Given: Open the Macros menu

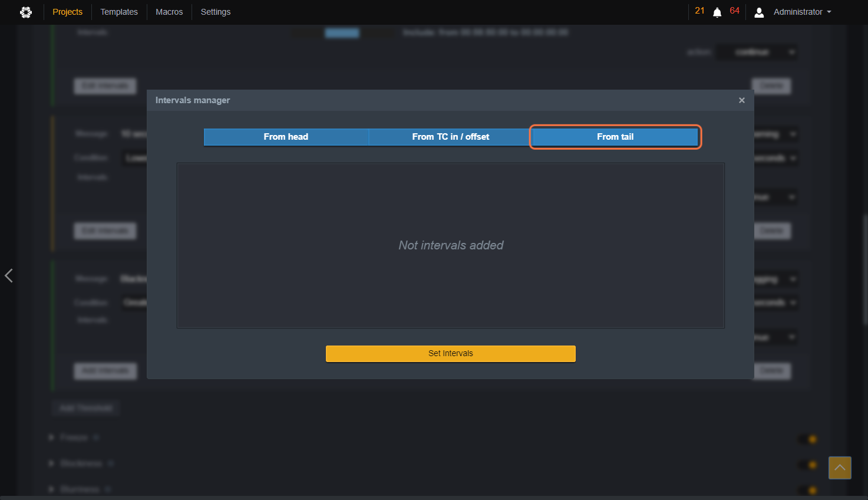Looking at the screenshot, I should (169, 12).
